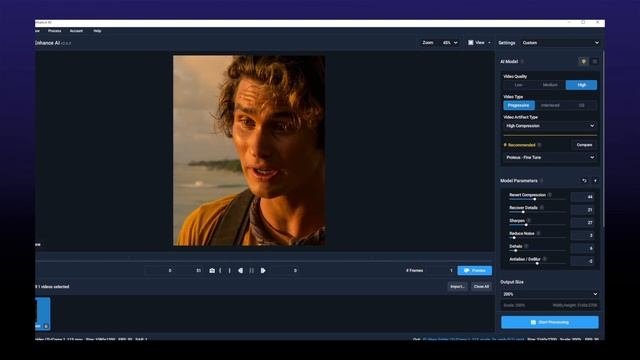Open the Process menu

click(54, 31)
